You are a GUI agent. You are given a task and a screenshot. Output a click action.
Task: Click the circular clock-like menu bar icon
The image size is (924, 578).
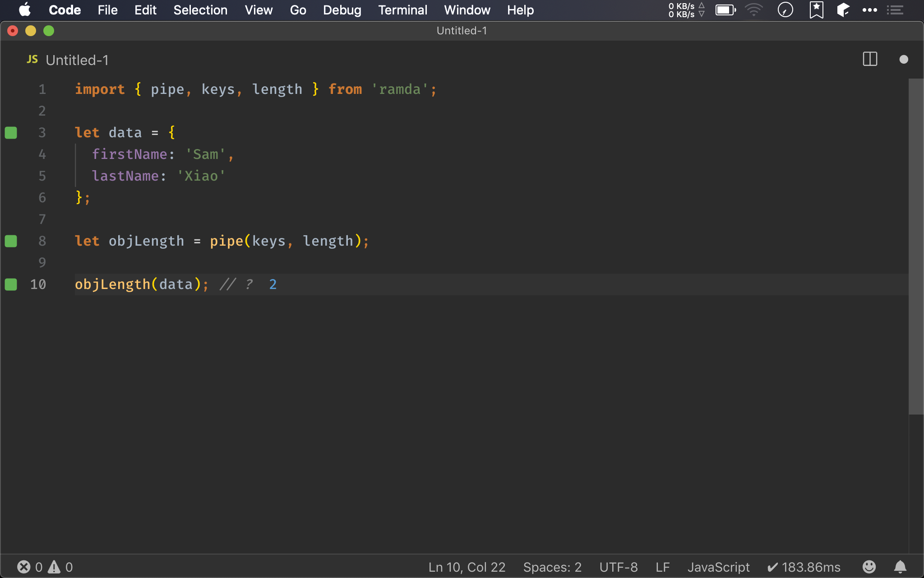pos(785,10)
